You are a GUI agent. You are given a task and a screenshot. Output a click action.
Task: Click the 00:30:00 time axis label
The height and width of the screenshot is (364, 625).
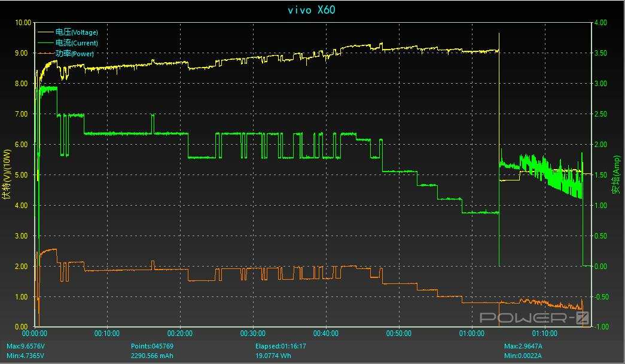click(253, 334)
